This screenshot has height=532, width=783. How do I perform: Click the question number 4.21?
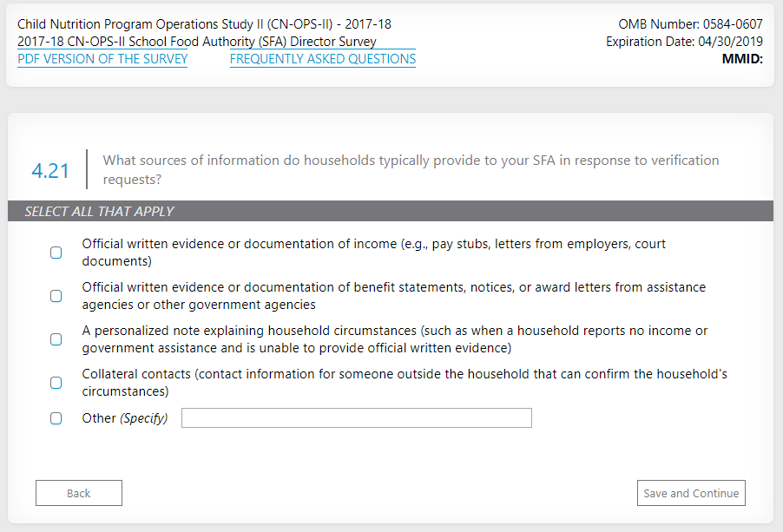point(50,171)
